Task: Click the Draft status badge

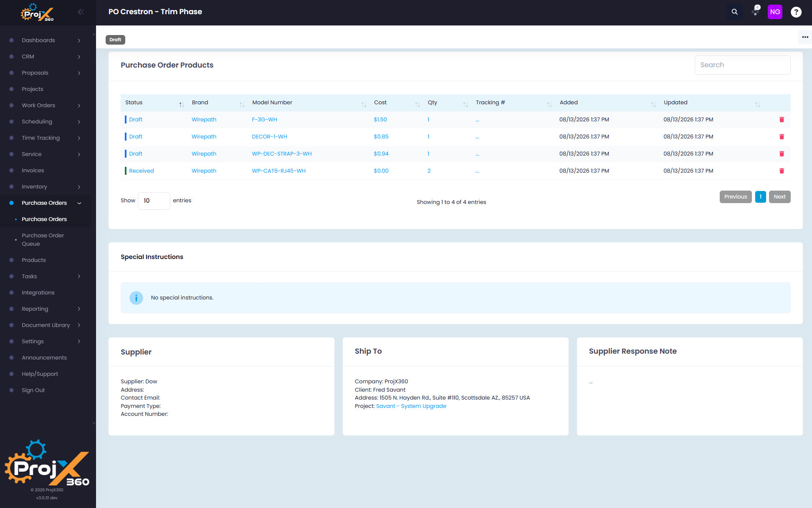Action: 115,40
